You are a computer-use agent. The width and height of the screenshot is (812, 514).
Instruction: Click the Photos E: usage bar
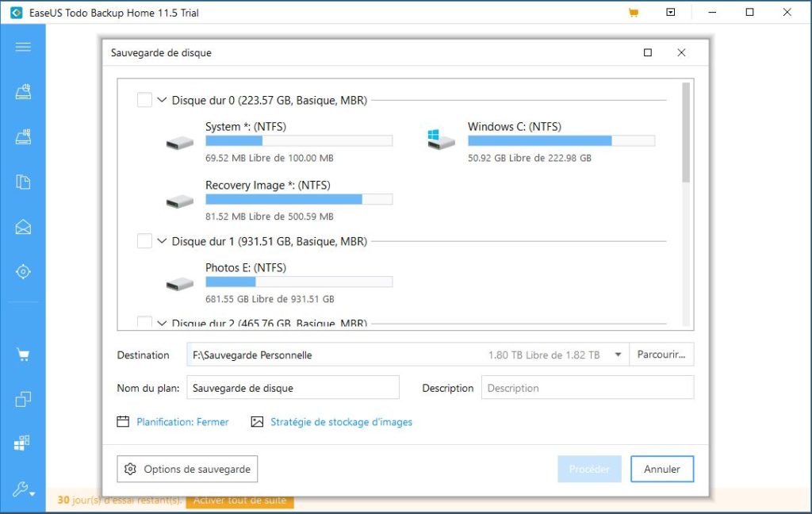pyautogui.click(x=299, y=282)
